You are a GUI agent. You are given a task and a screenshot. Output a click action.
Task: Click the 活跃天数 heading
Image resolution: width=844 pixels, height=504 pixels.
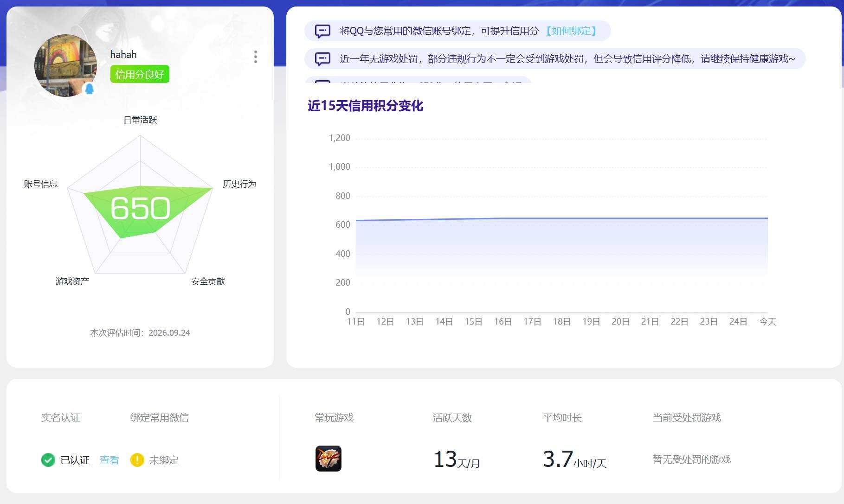[x=452, y=418]
